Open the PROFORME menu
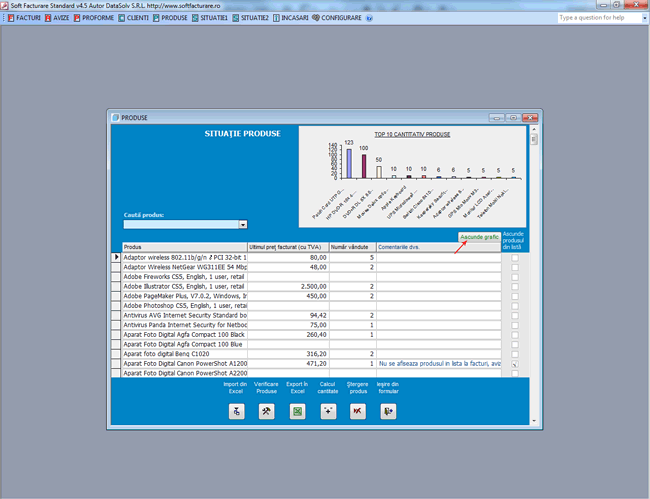 pos(94,18)
